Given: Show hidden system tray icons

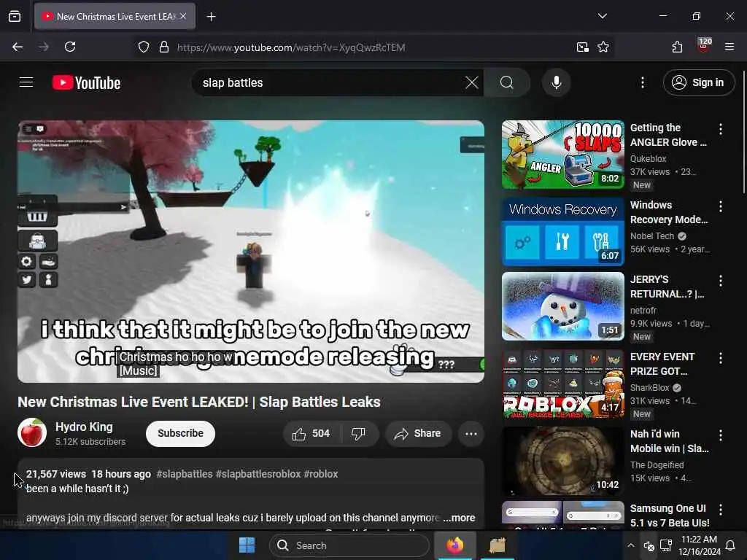Looking at the screenshot, I should [x=631, y=545].
